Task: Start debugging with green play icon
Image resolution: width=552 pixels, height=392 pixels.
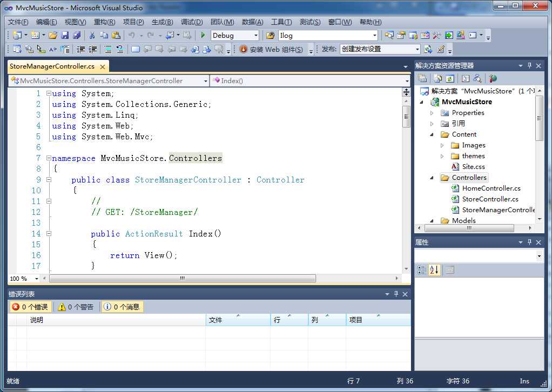Action: [203, 35]
